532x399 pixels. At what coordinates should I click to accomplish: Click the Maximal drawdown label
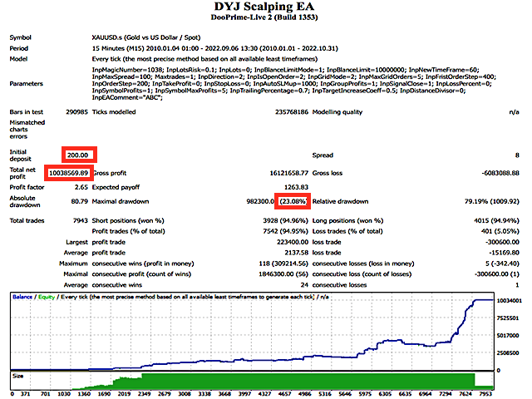[121, 201]
